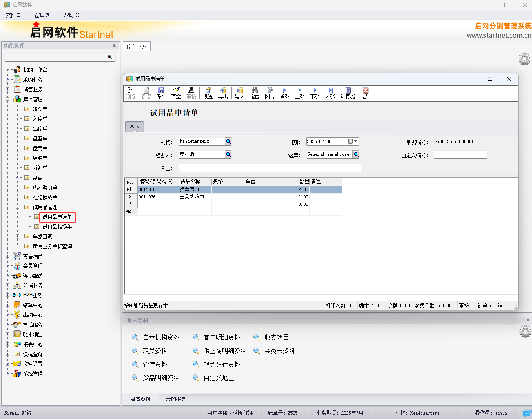Open the 日期 date dropdown arrow

click(355, 141)
